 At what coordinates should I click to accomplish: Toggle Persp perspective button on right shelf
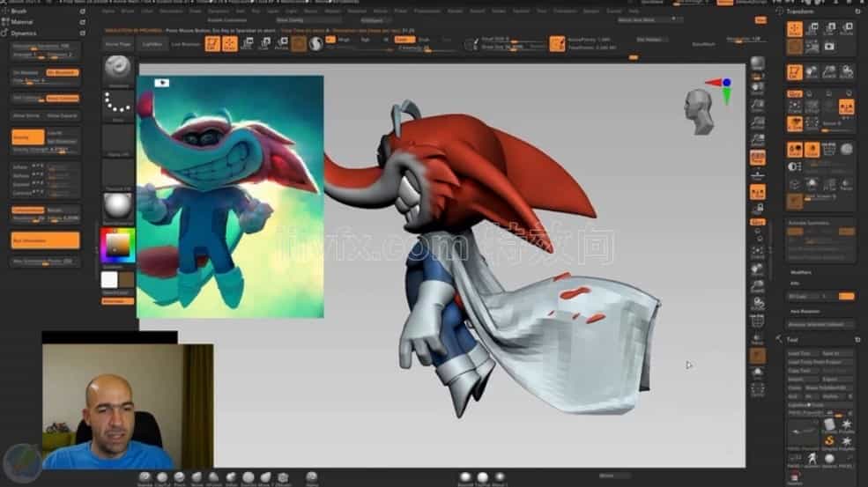coord(757,158)
